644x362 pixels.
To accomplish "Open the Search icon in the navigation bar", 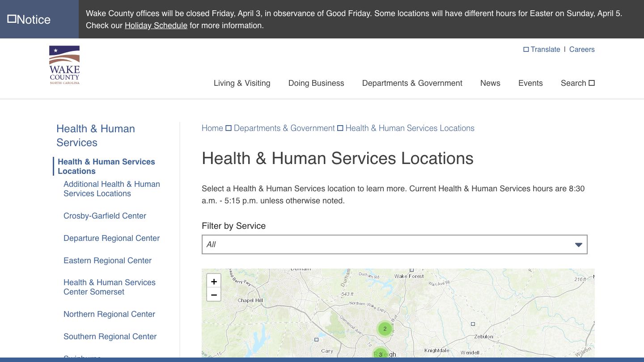I will tap(591, 83).
